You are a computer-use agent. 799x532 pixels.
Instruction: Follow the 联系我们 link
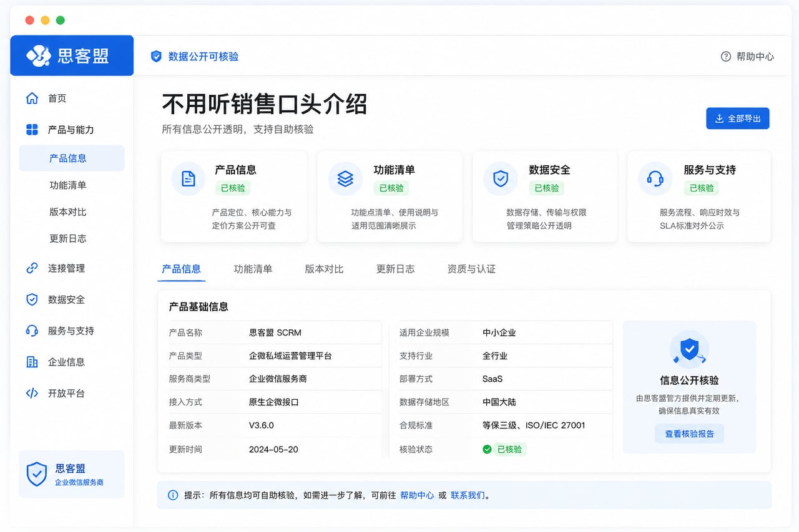[x=468, y=495]
